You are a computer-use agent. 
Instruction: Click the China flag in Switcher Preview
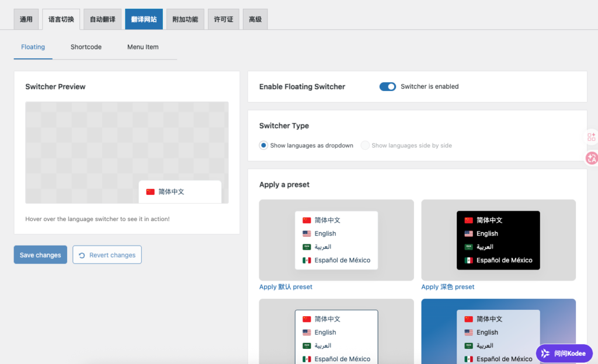[150, 191]
